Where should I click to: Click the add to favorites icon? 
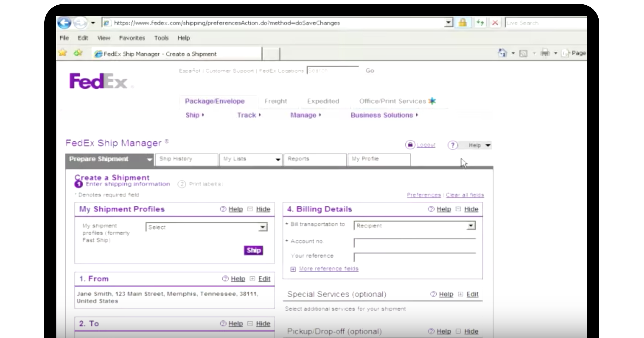coord(78,53)
